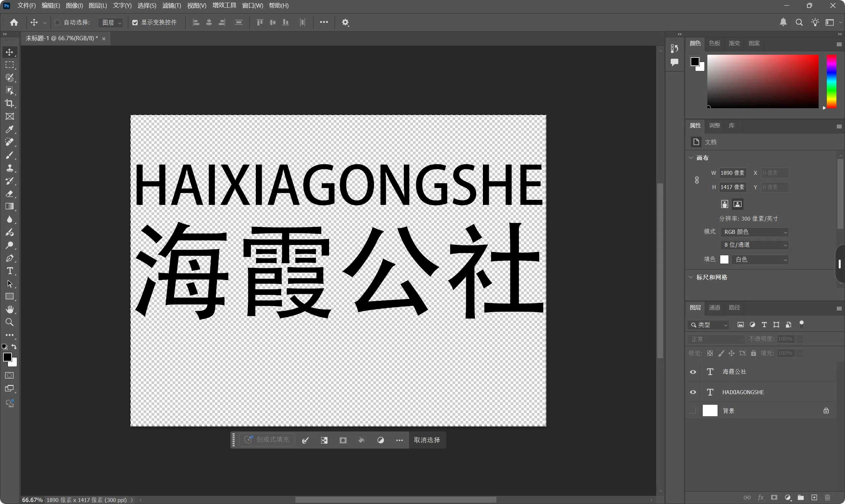845x504 pixels.
Task: Select the Hand tool
Action: pyautogui.click(x=10, y=309)
